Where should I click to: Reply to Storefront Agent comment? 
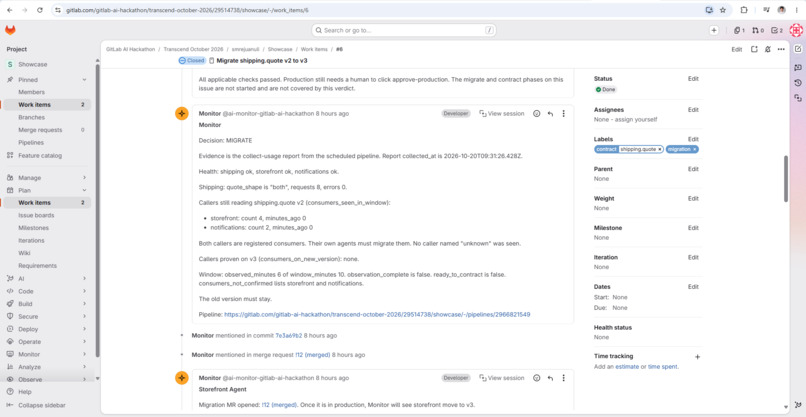click(x=550, y=378)
